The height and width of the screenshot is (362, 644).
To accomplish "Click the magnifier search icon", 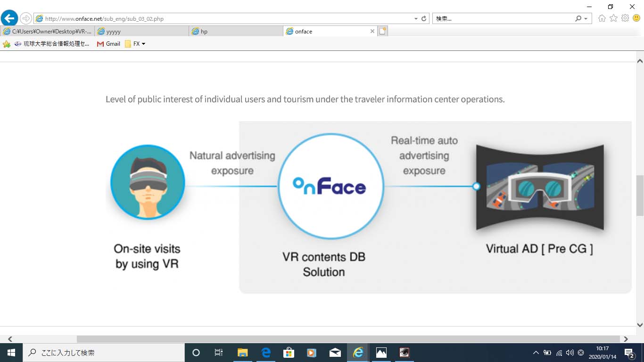I will tap(578, 19).
